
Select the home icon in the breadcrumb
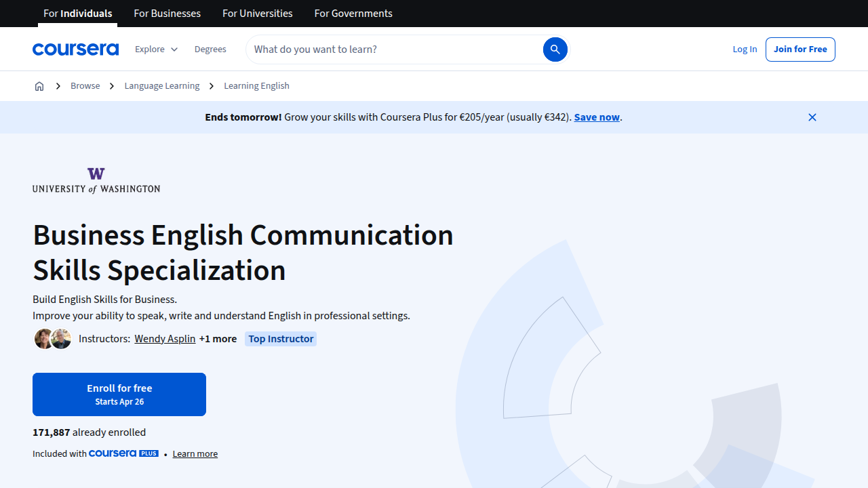(39, 86)
